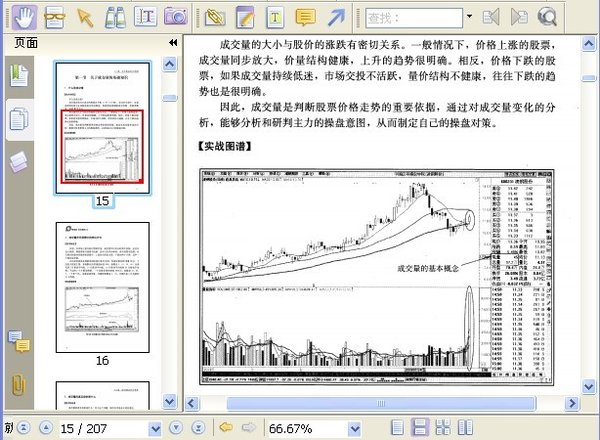This screenshot has width=600, height=440.
Task: Select the Hand tool
Action: (x=24, y=17)
